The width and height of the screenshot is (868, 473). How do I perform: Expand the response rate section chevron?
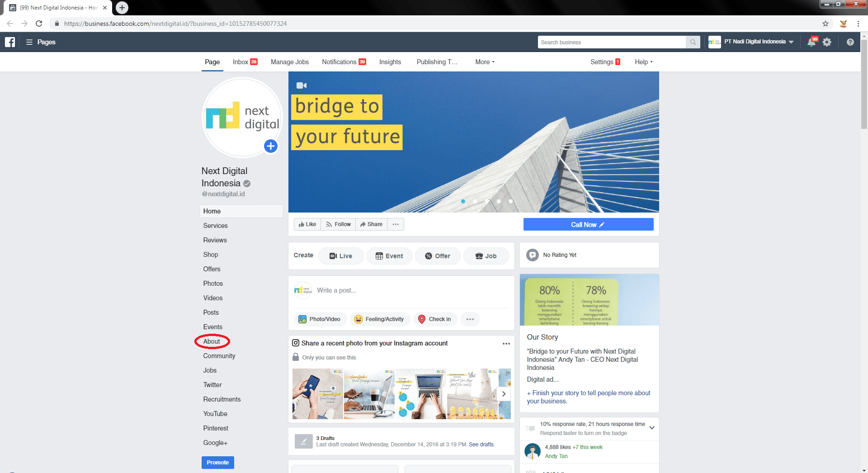(652, 428)
